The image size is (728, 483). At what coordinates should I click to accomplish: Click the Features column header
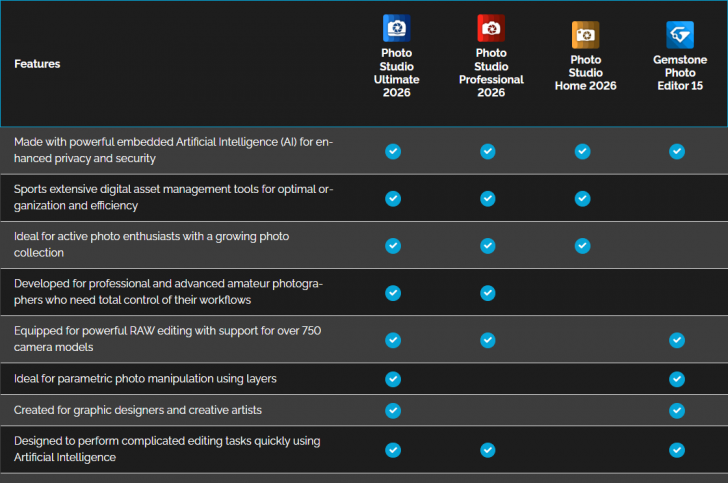37,64
